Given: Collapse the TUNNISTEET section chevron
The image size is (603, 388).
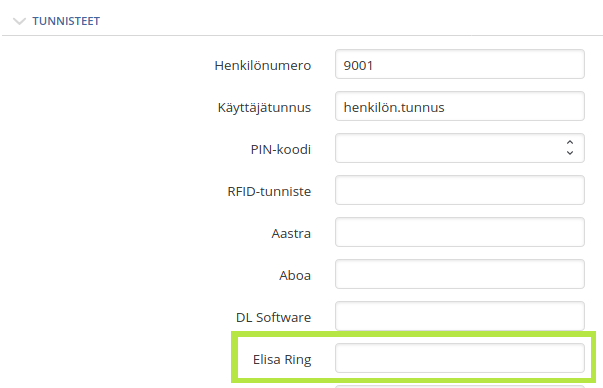Looking at the screenshot, I should point(19,21).
